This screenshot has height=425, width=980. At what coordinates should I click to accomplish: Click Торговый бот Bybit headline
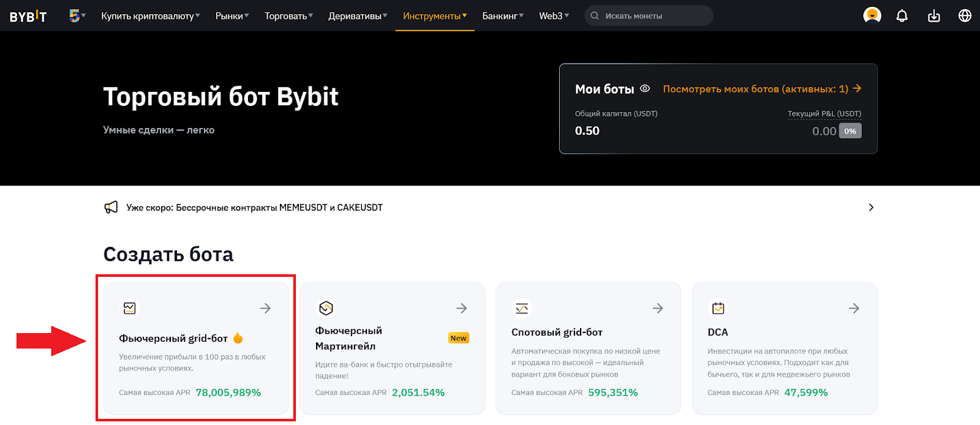click(x=221, y=97)
